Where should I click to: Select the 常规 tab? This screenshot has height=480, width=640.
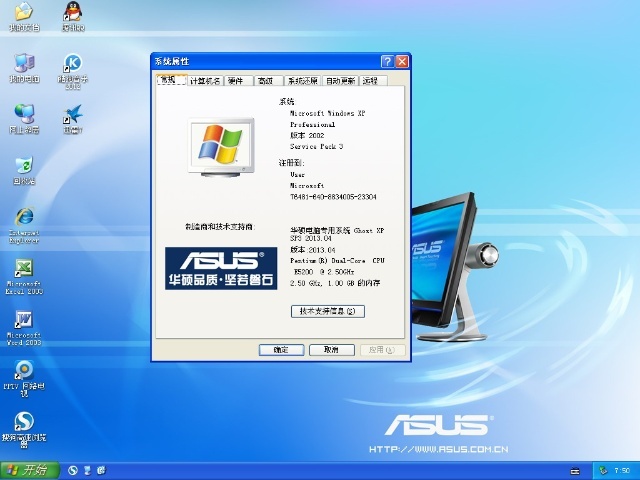171,80
